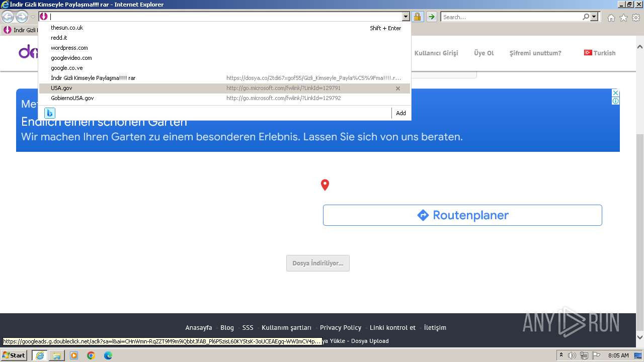
Task: Click the red map pin icon
Action: coord(325,185)
